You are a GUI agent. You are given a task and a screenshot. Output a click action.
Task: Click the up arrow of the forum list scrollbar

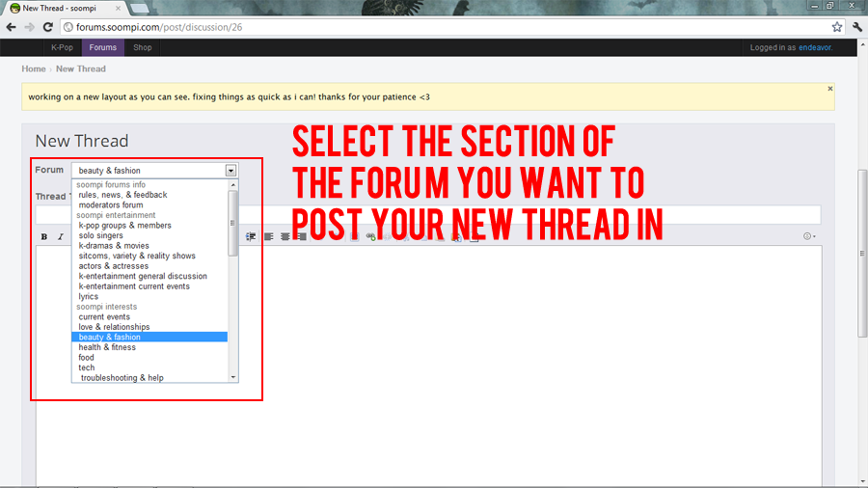(x=233, y=185)
